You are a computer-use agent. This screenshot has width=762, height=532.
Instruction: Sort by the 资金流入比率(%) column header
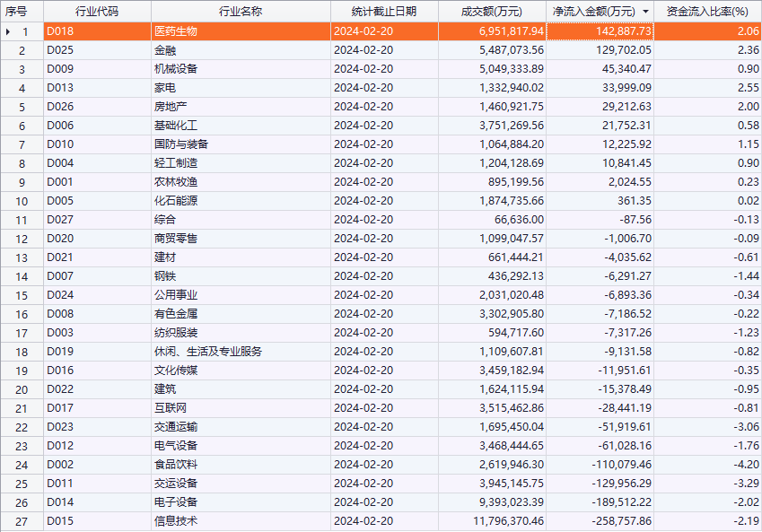tap(707, 12)
